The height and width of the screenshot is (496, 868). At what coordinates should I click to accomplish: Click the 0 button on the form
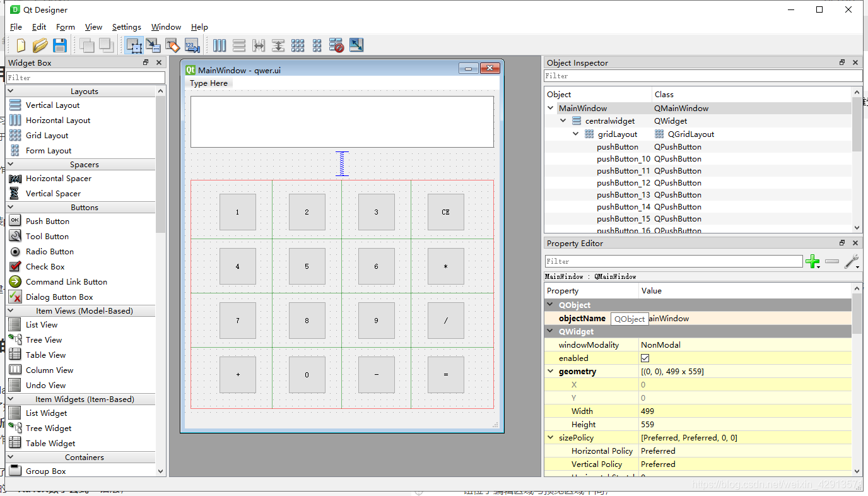coord(307,375)
